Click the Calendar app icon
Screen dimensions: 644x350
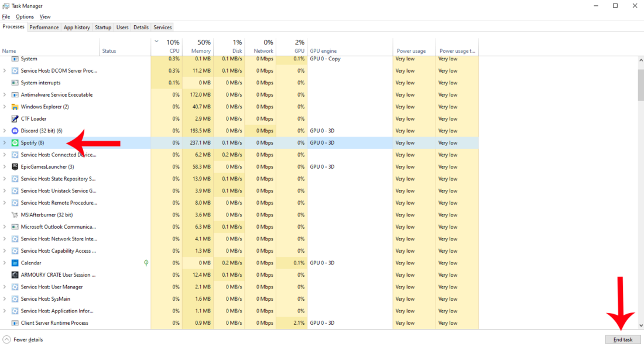pyautogui.click(x=15, y=263)
